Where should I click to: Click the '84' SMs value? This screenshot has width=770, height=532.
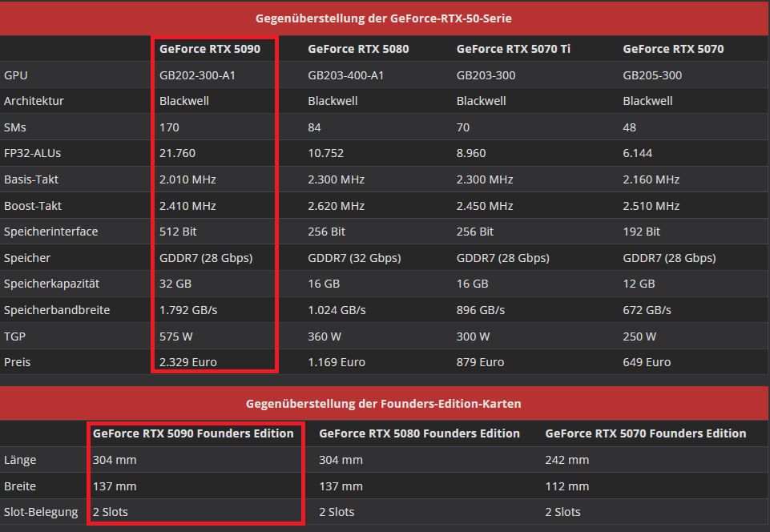(x=314, y=127)
